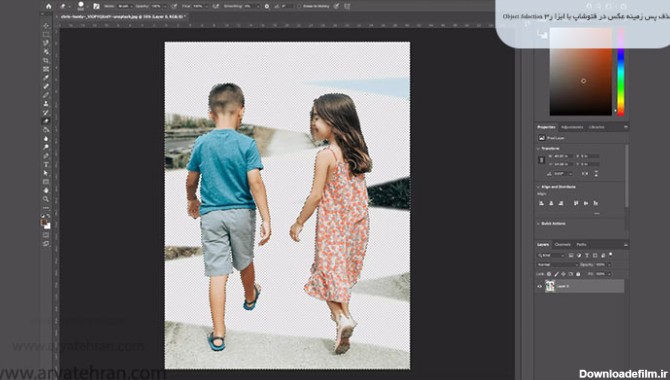The image size is (670, 380).
Task: Swap foreground and background colors
Action: click(48, 215)
